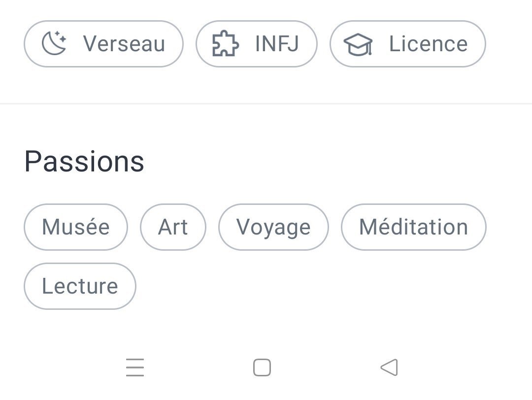Screen dimensions: 532x400
Task: Open Android recent apps menu icon
Action: coord(135,367)
